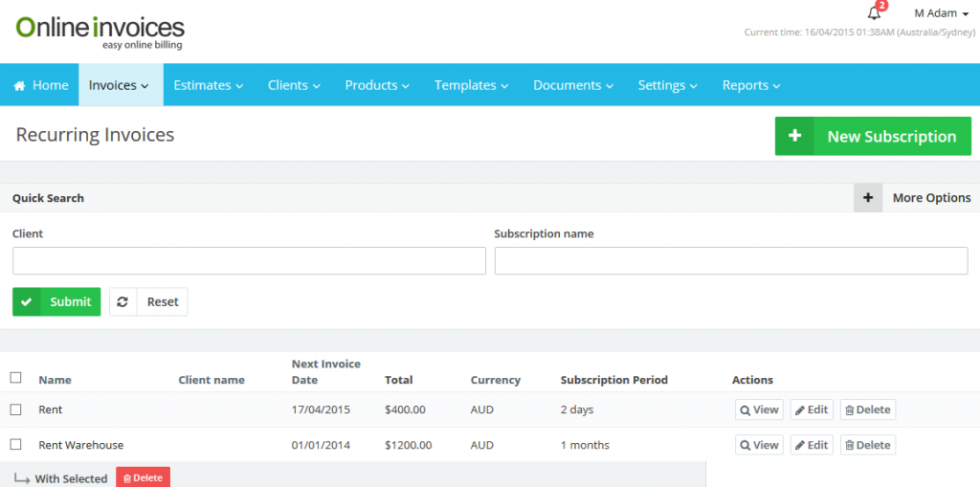Select the Rent Warehouse row checkbox

tap(15, 445)
